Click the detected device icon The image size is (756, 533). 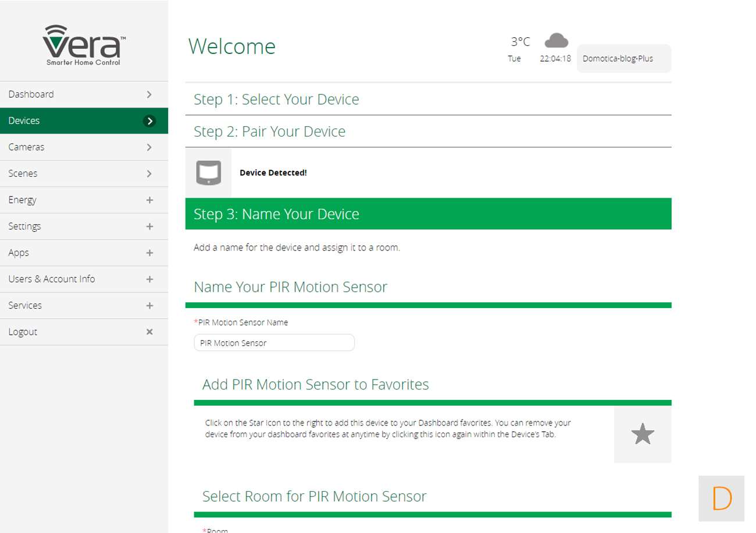(x=208, y=173)
